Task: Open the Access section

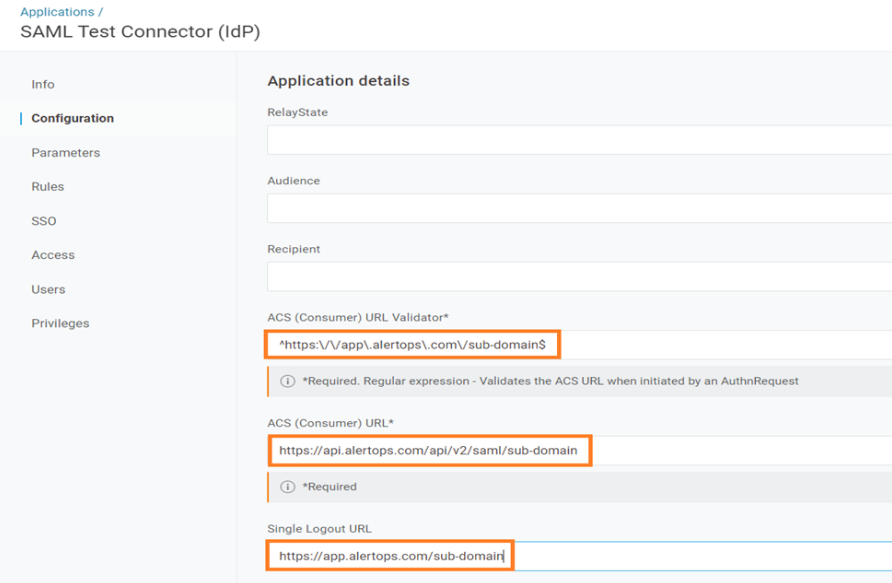Action: pos(53,255)
